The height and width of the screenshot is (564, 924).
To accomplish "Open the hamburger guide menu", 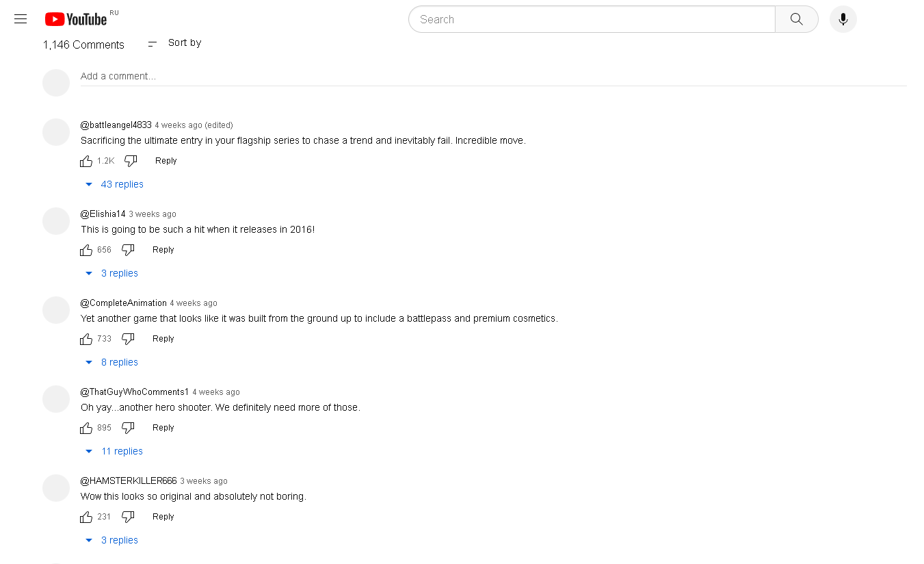I will (x=21, y=19).
